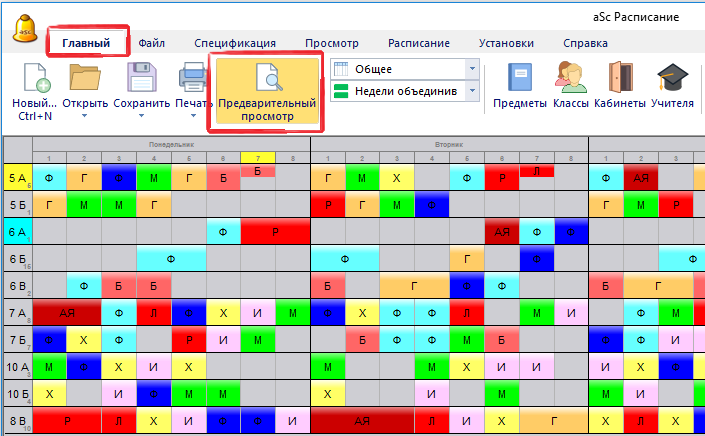Expand the arrow beneath Печать

click(x=193, y=116)
